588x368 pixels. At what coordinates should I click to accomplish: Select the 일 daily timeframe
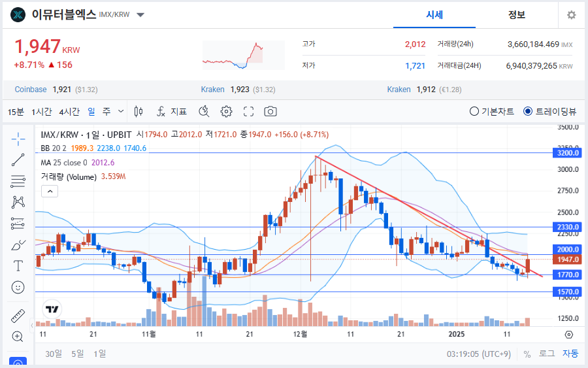click(x=91, y=112)
